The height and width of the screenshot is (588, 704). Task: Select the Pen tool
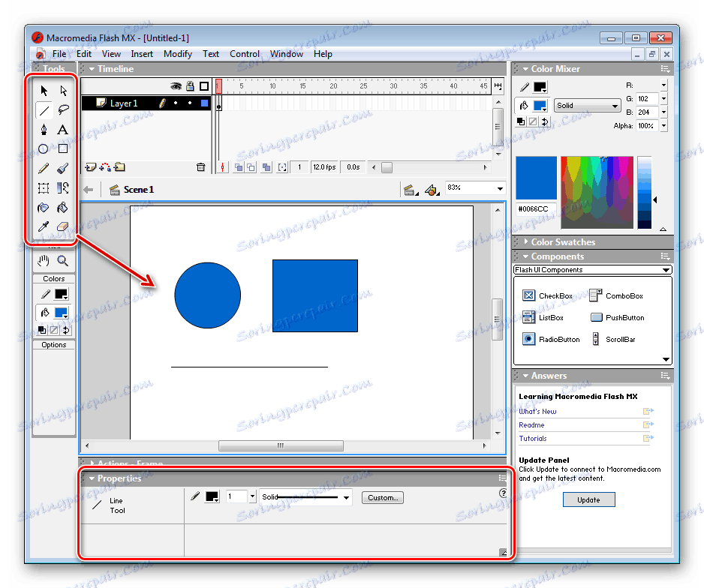coord(44,129)
